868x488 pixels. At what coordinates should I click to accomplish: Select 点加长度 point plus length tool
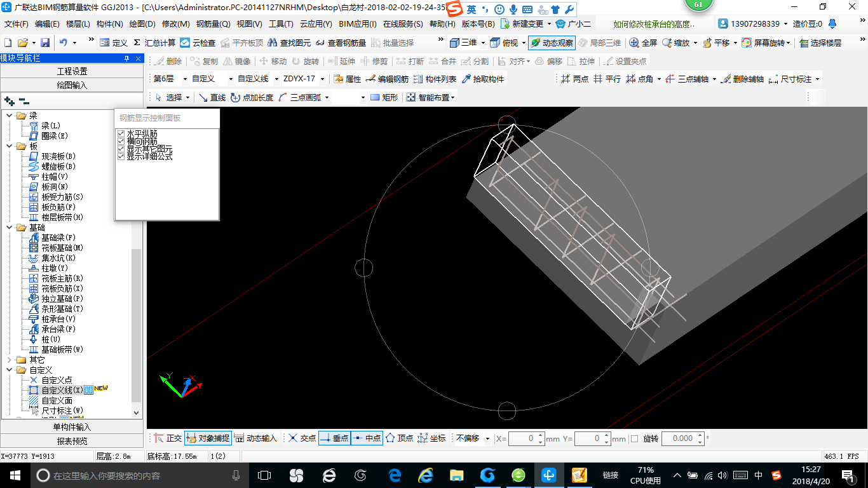click(x=252, y=97)
